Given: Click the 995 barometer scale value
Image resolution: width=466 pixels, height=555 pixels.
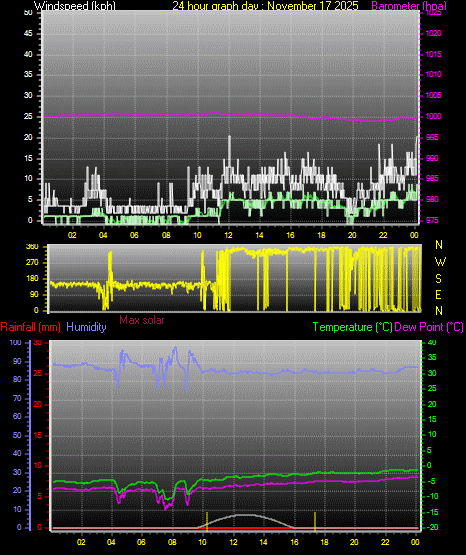Looking at the screenshot, I should point(432,137).
